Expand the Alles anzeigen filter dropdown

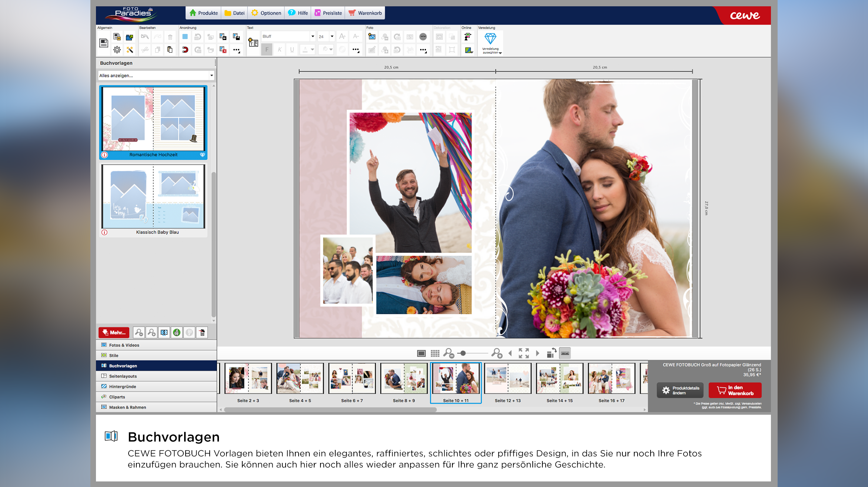[212, 76]
